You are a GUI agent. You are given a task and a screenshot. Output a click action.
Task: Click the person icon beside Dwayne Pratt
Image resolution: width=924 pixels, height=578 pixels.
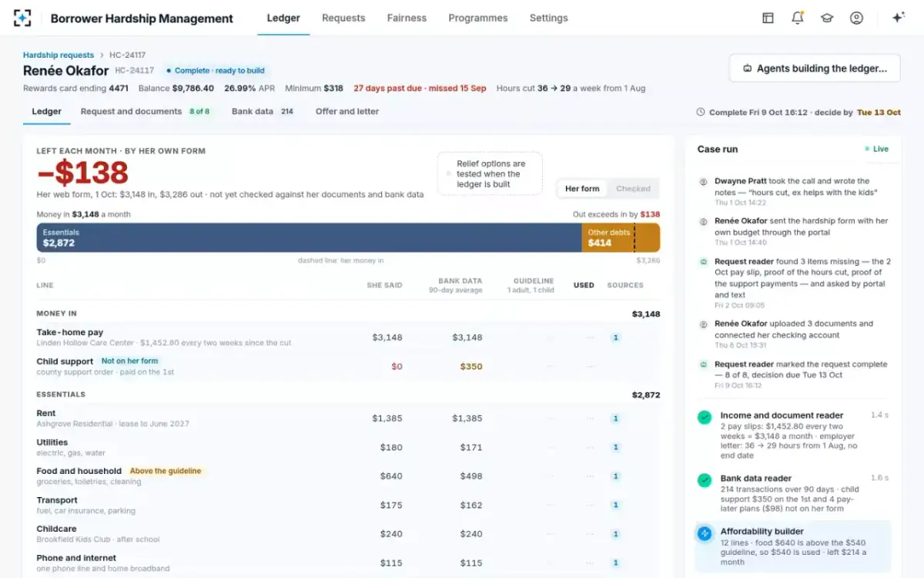pyautogui.click(x=703, y=182)
